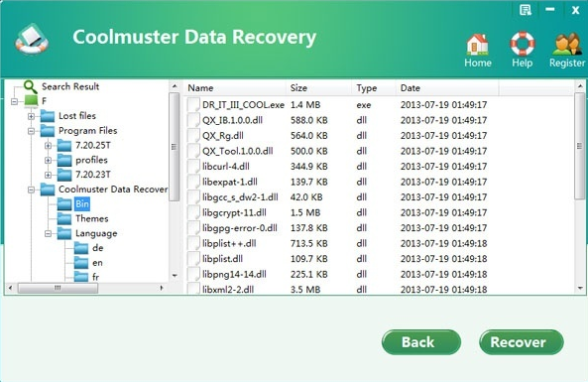Click file icon of QX_Rg.dll
Image resolution: width=588 pixels, height=382 pixels.
[x=193, y=136]
